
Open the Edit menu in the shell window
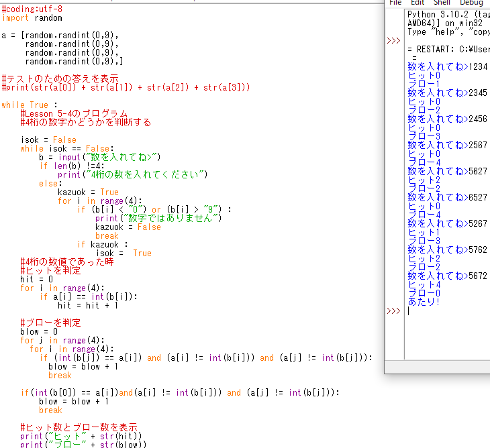click(418, 3)
